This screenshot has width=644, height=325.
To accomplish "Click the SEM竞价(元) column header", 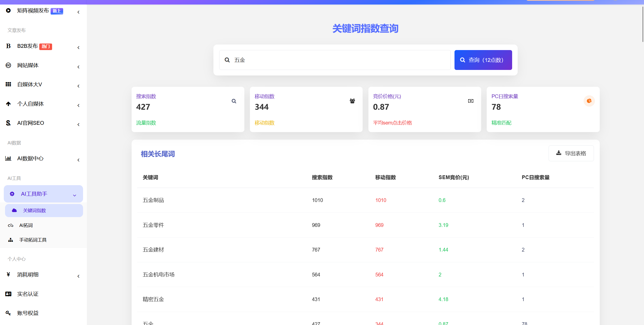I will click(454, 178).
